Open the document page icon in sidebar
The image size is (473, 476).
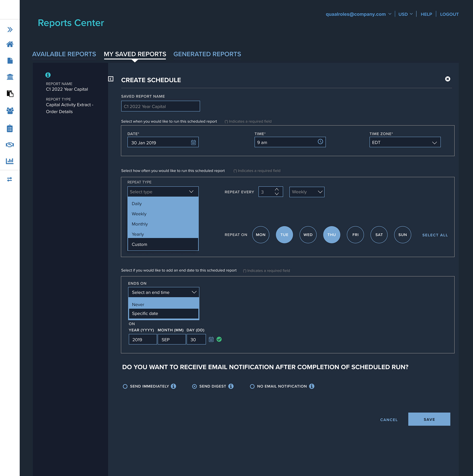[10, 61]
